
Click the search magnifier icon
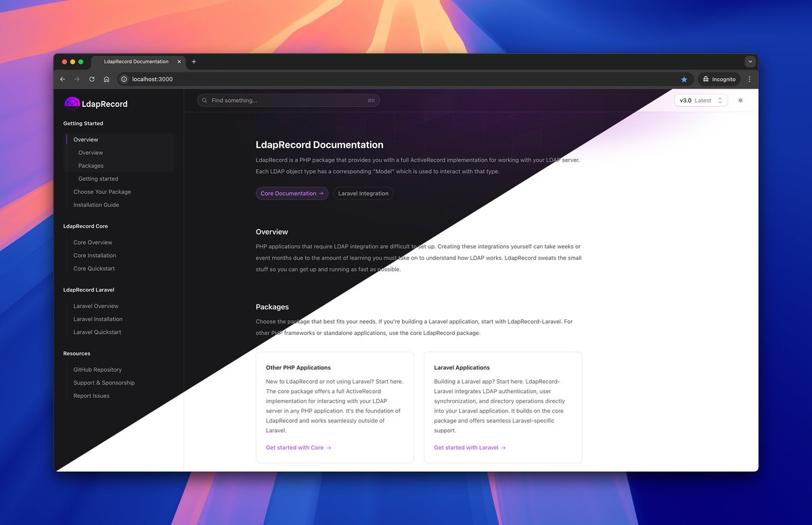point(204,100)
